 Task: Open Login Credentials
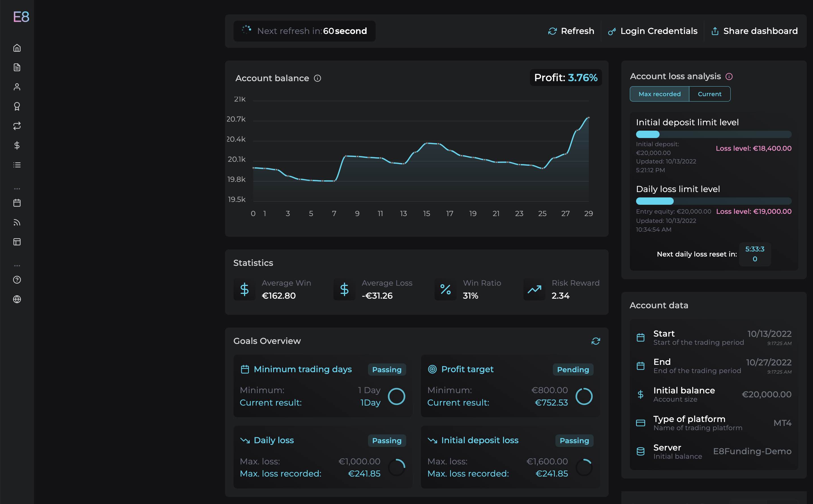652,31
